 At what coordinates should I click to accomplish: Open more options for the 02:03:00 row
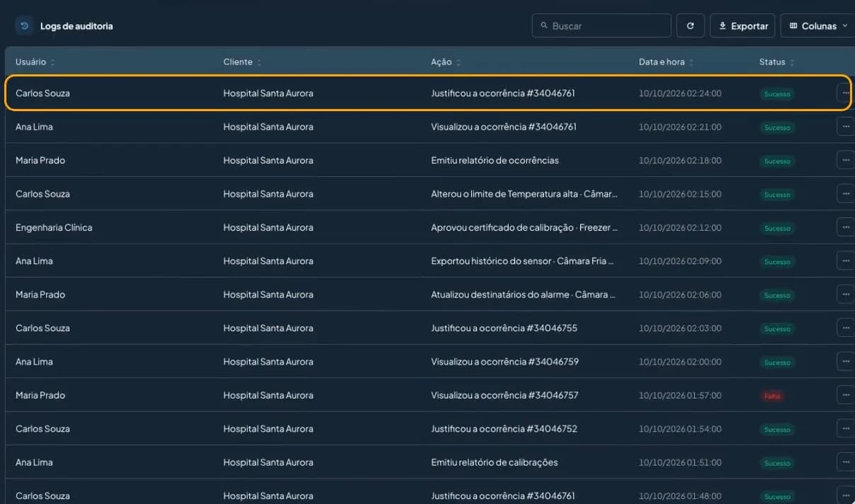pyautogui.click(x=845, y=328)
